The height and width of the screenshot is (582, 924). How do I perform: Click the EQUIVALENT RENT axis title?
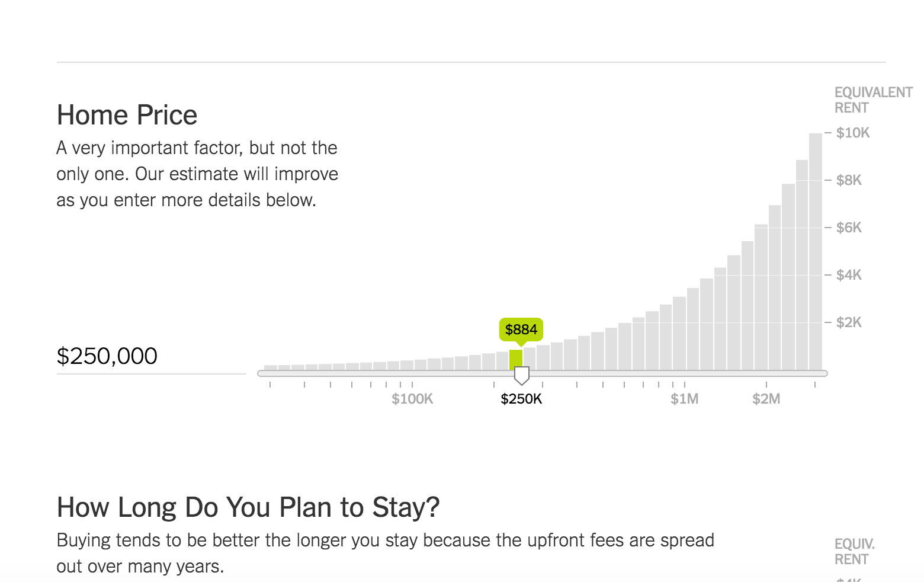coord(874,100)
